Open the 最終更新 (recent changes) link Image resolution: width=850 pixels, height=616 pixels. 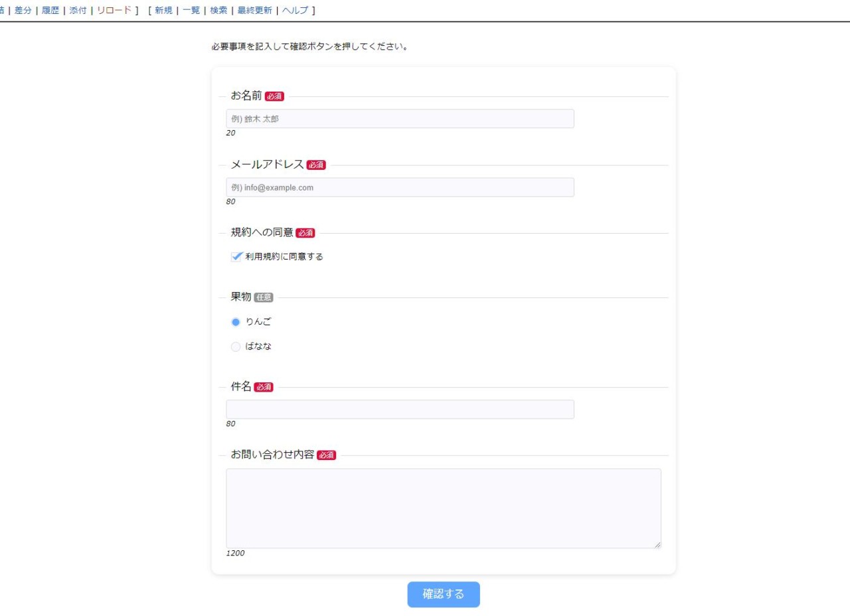coord(254,11)
